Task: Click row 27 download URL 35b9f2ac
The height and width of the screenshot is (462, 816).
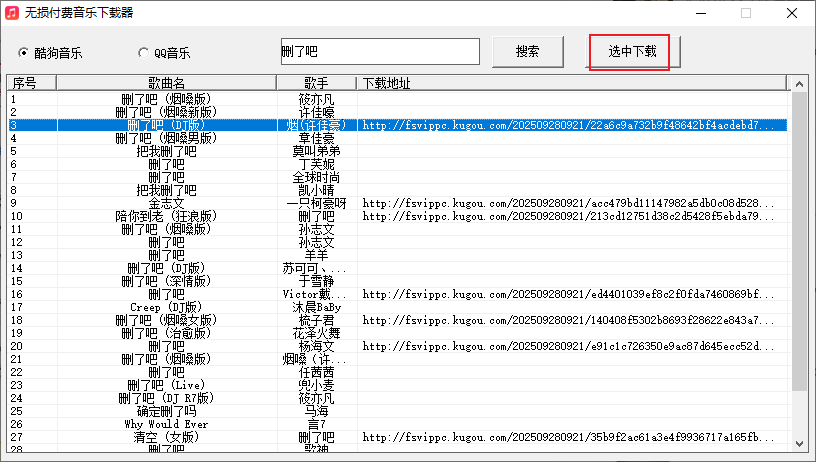Action: pos(568,438)
